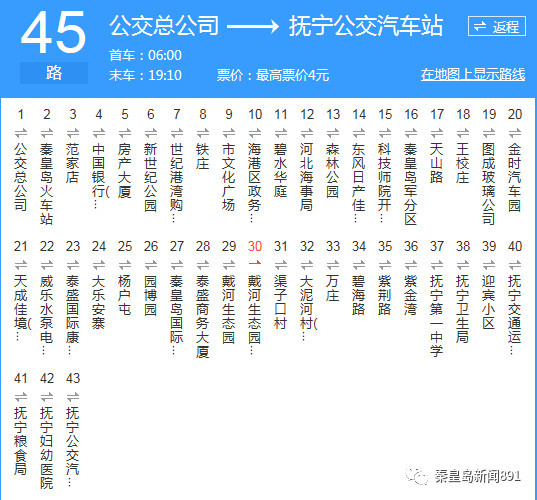The image size is (537, 500).
Task: Select stop 22 威乐水泵电
Action: 47,315
